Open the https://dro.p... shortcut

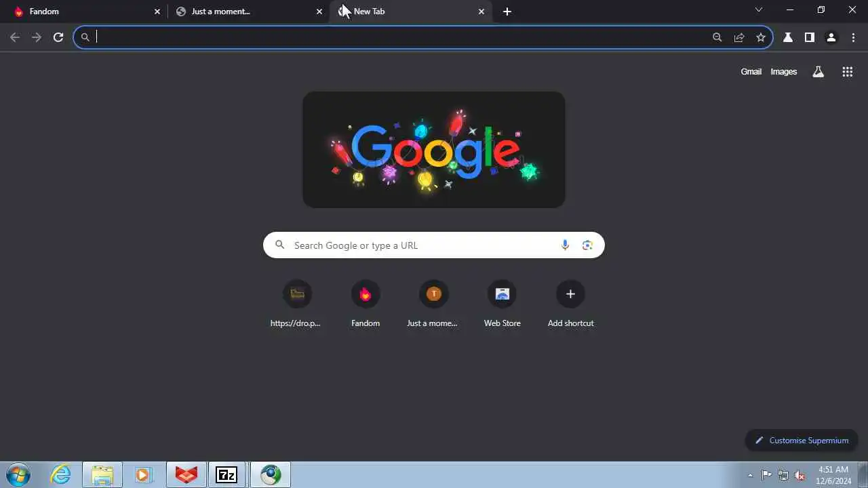tap(296, 304)
